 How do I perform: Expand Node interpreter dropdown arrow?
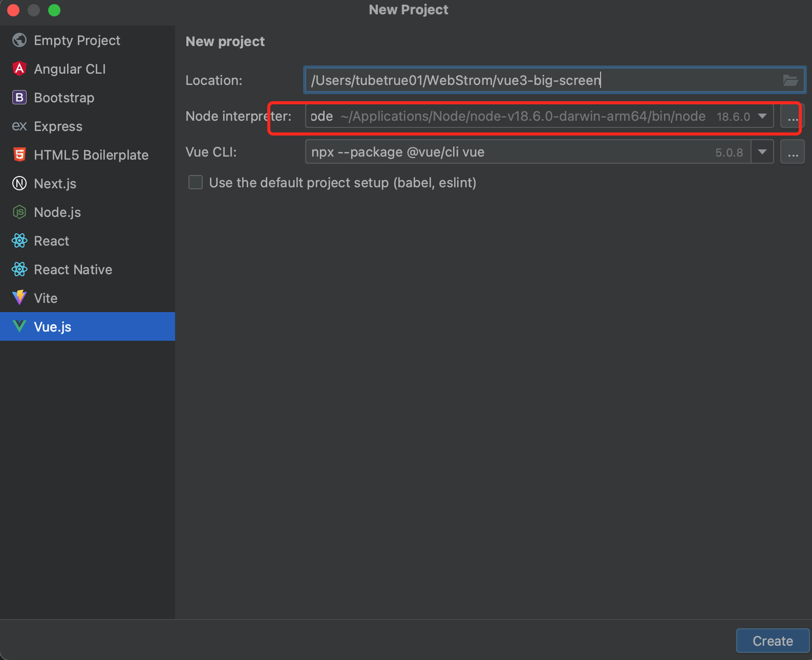[x=762, y=116]
